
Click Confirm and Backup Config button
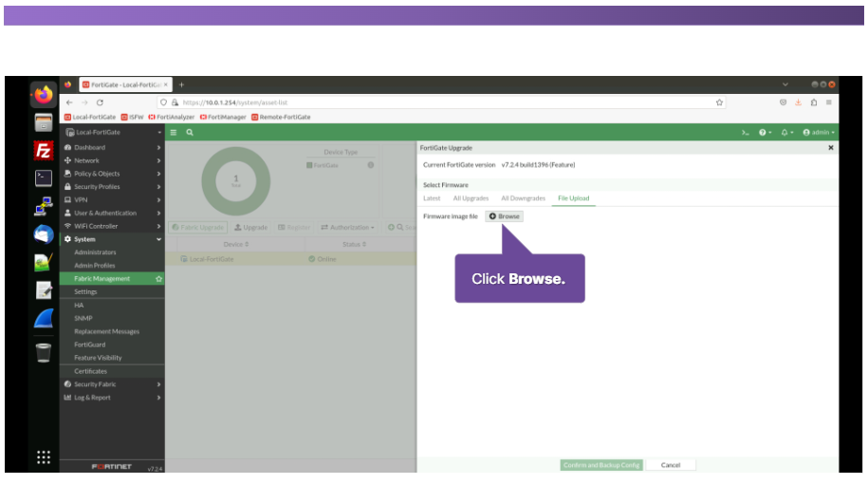(601, 465)
